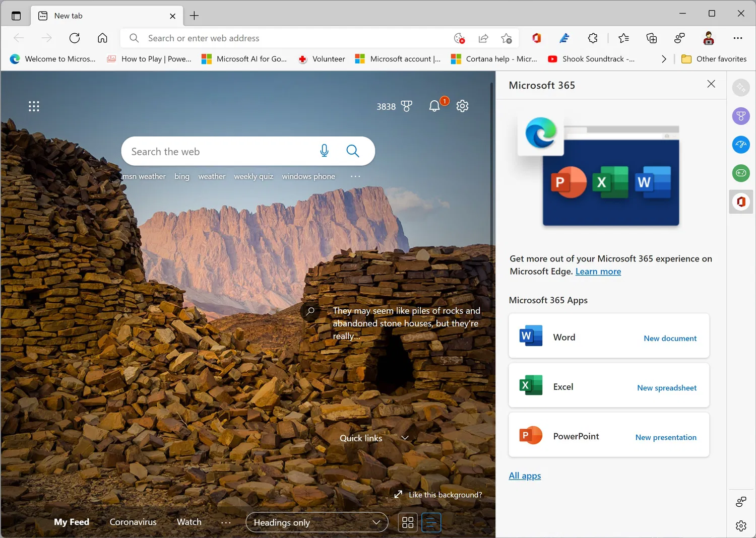
Task: Open the Office extension icon in toolbar
Action: 536,38
